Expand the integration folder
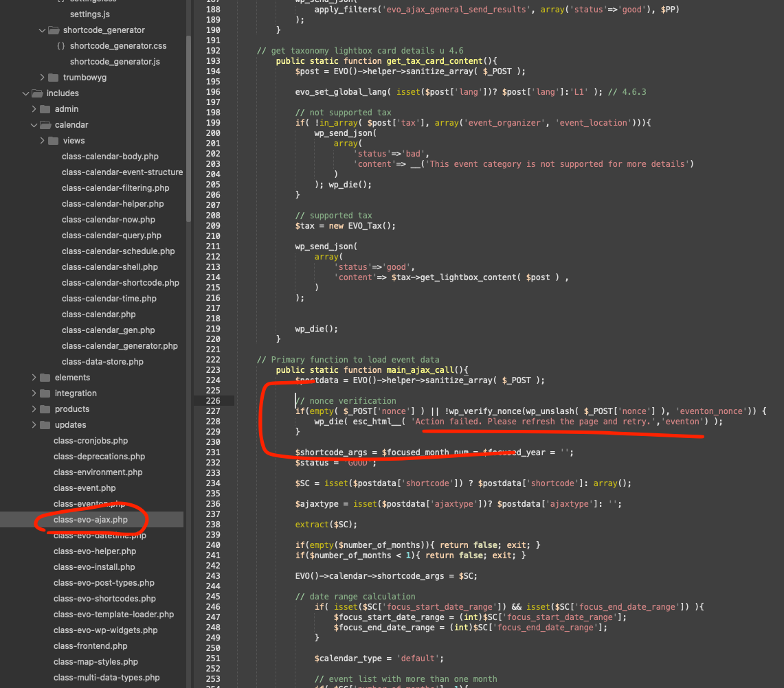 [34, 393]
